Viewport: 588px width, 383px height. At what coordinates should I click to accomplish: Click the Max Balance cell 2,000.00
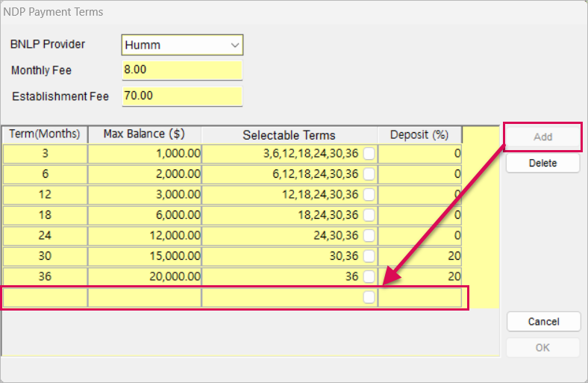[x=145, y=174]
